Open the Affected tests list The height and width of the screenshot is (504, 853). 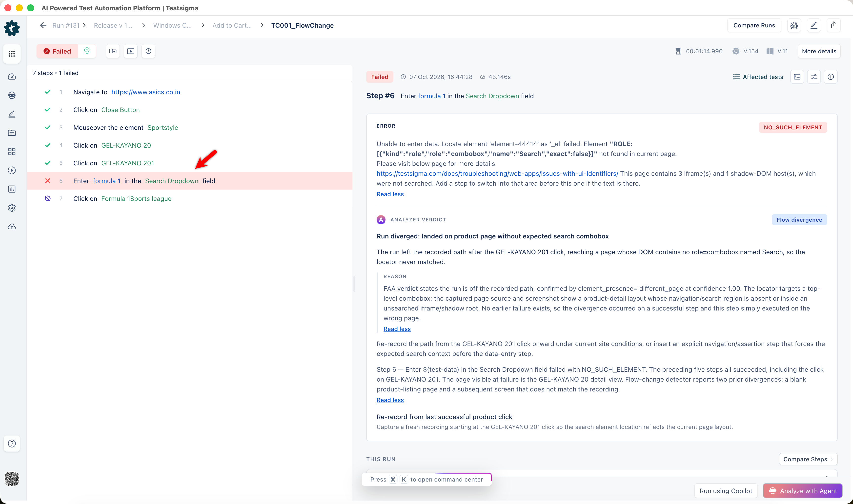pos(758,77)
